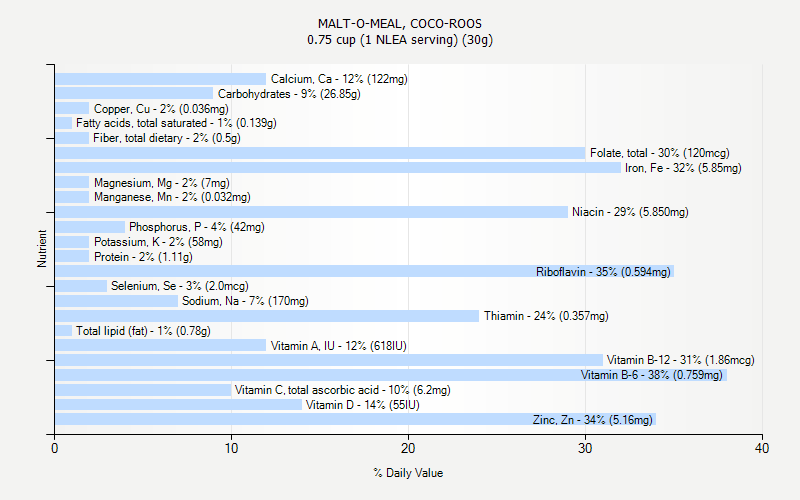Click the x-axis tick label 10
Screen dimensions: 800x500
[231, 448]
